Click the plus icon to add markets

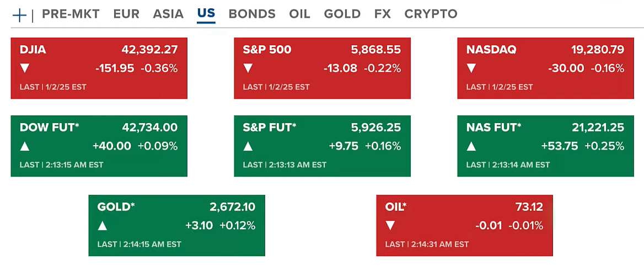point(19,15)
